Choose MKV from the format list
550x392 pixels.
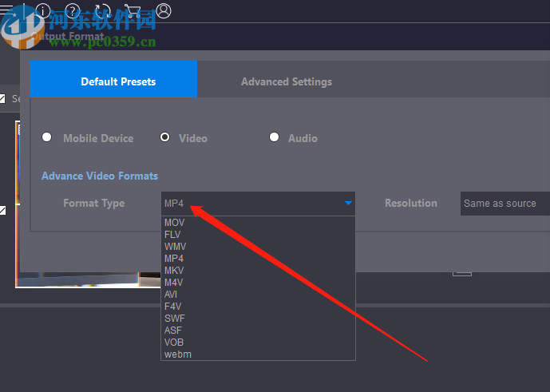[x=175, y=271]
